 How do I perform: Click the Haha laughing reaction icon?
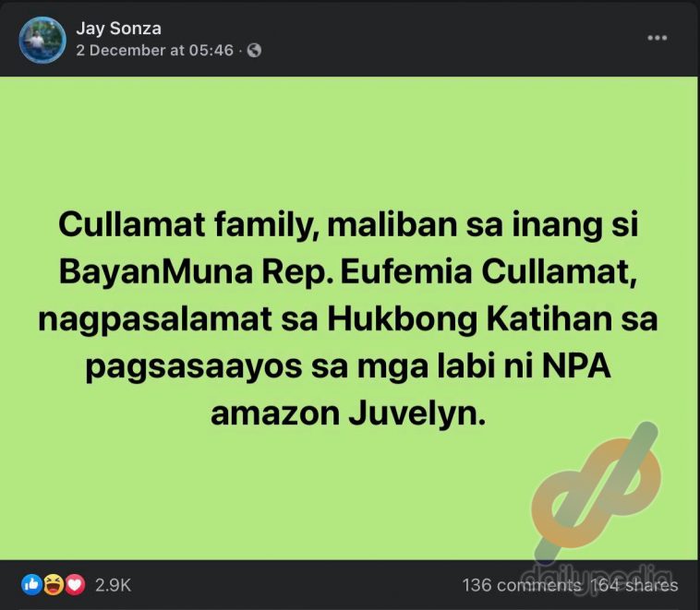coord(54,584)
